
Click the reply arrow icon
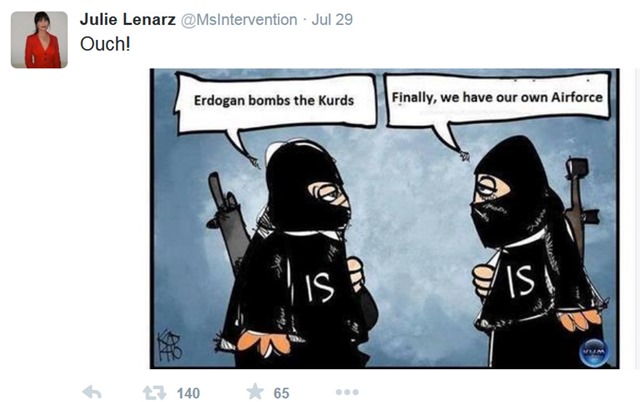pyautogui.click(x=92, y=393)
